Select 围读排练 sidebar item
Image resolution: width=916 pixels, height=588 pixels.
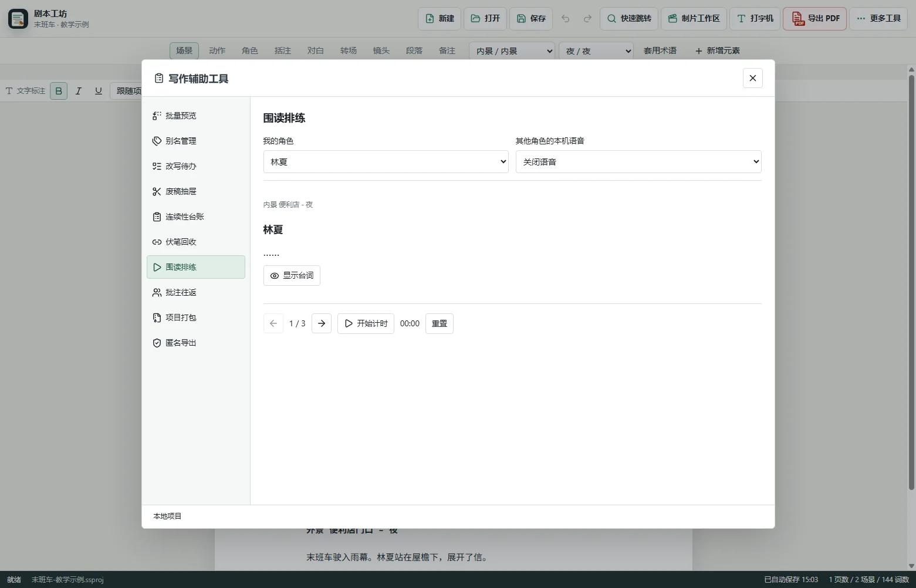click(x=195, y=267)
